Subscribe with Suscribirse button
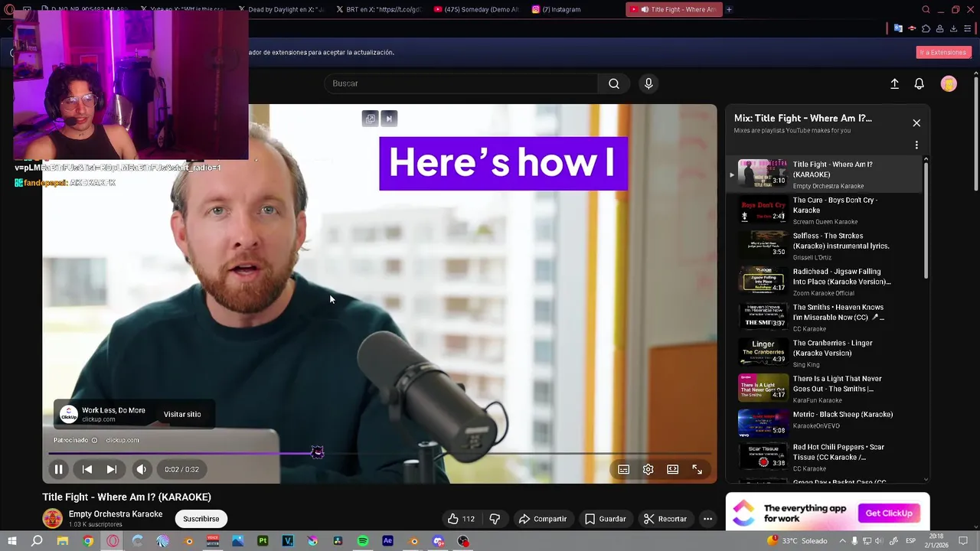The width and height of the screenshot is (980, 551). tap(201, 519)
